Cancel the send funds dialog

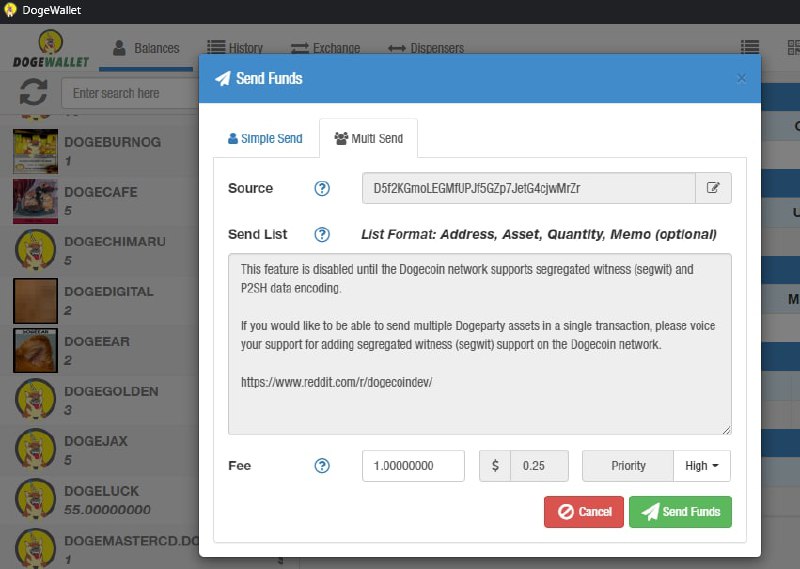pos(584,512)
